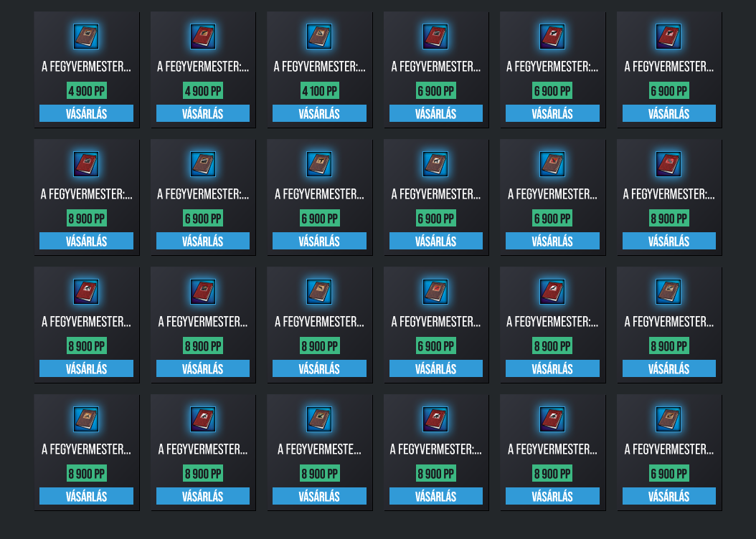Screen dimensions: 756x539
Task: Buy the item in second row, first column
Action: (86, 241)
